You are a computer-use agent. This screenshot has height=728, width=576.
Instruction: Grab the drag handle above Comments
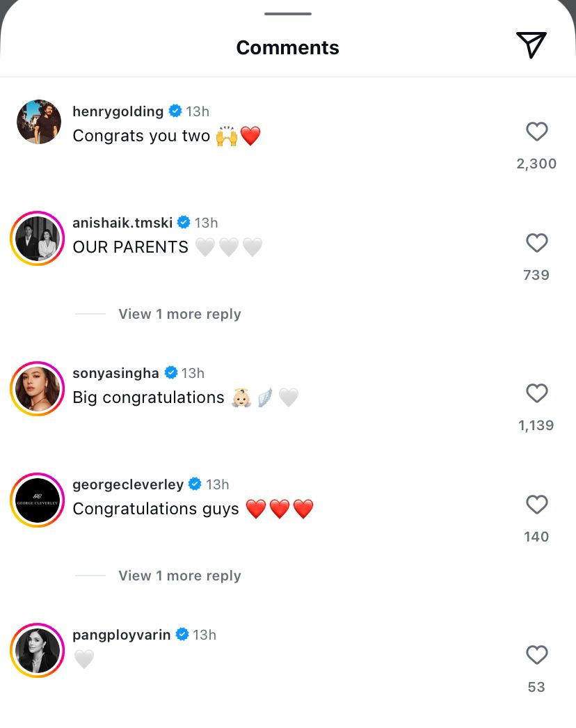click(288, 13)
